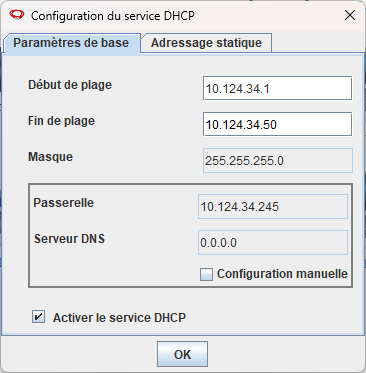Untick the Activer le service DHCP checkbox

coord(38,317)
